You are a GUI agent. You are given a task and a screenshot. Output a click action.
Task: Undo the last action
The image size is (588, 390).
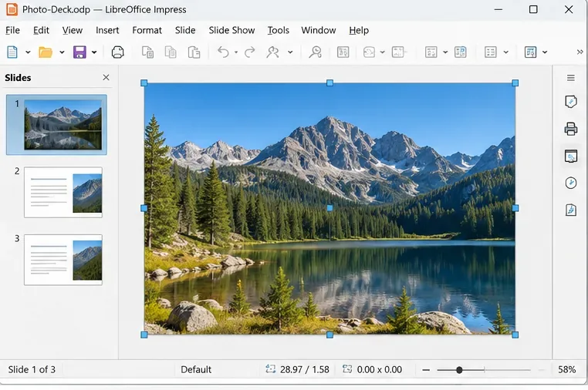[x=223, y=52]
